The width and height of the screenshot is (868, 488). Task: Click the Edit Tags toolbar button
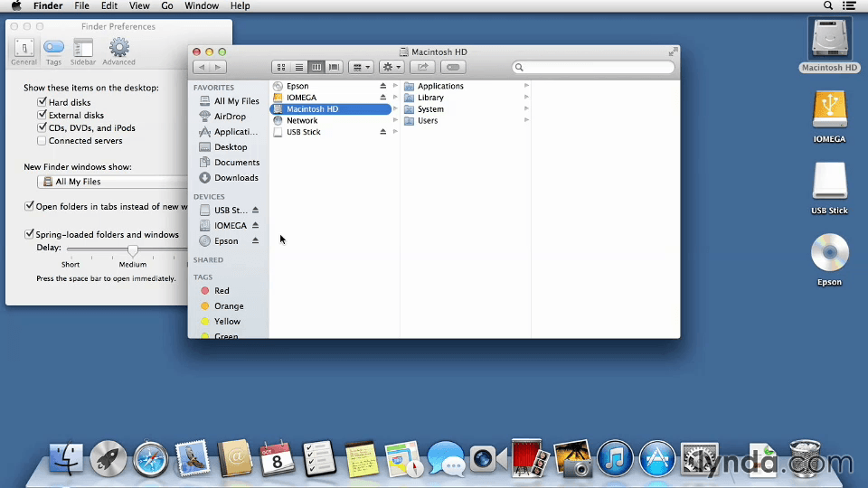pyautogui.click(x=453, y=67)
